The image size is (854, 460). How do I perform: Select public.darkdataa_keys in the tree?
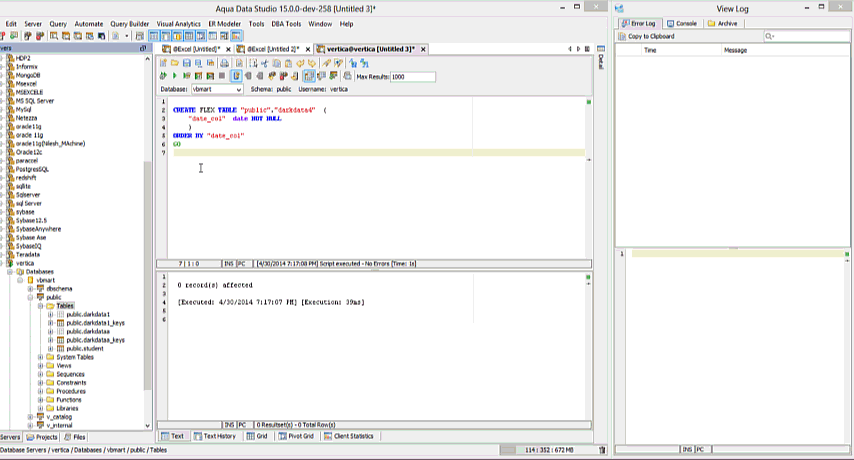(x=95, y=340)
